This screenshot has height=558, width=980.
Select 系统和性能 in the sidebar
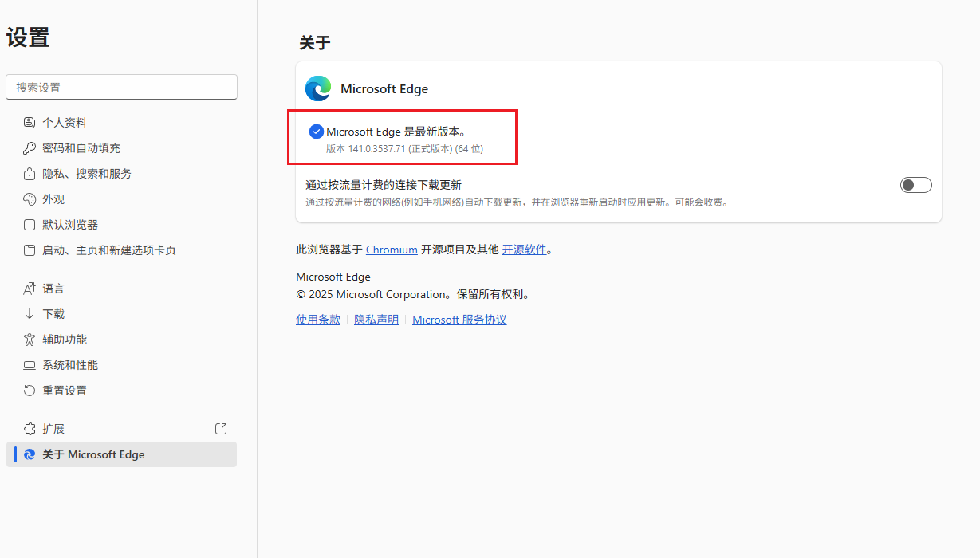coord(121,365)
